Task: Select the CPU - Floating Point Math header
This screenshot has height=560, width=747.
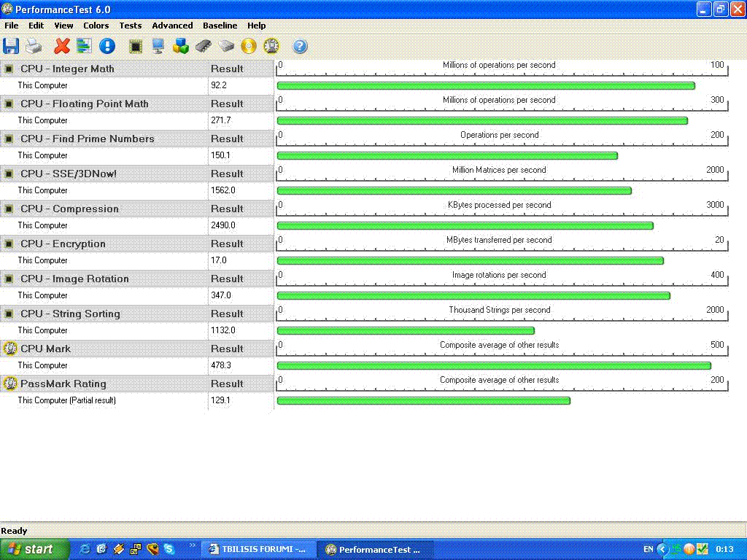Action: tap(85, 104)
